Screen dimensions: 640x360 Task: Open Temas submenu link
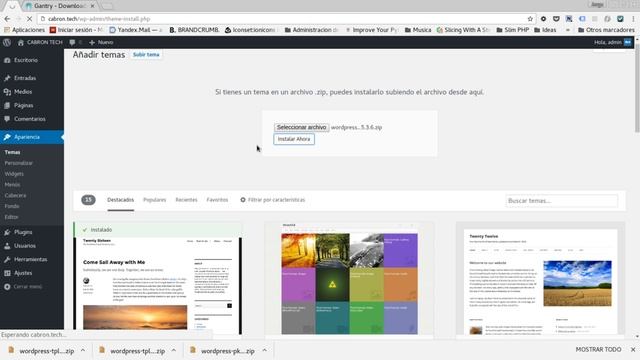pos(12,152)
